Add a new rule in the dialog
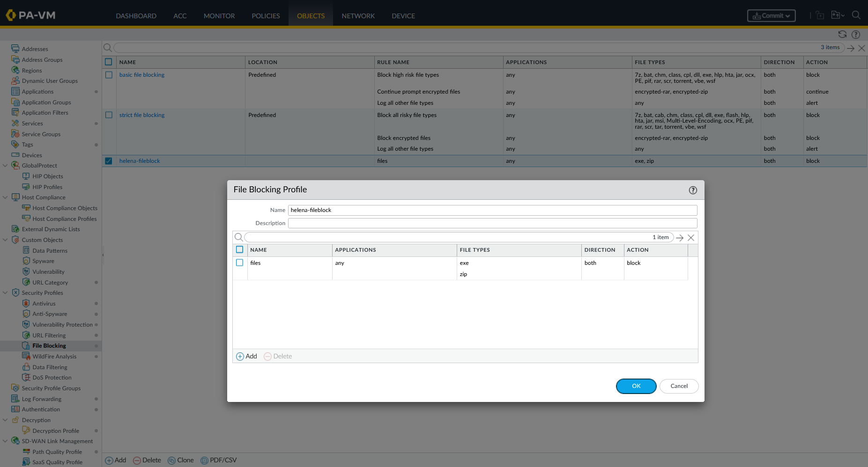868x467 pixels. tap(246, 356)
